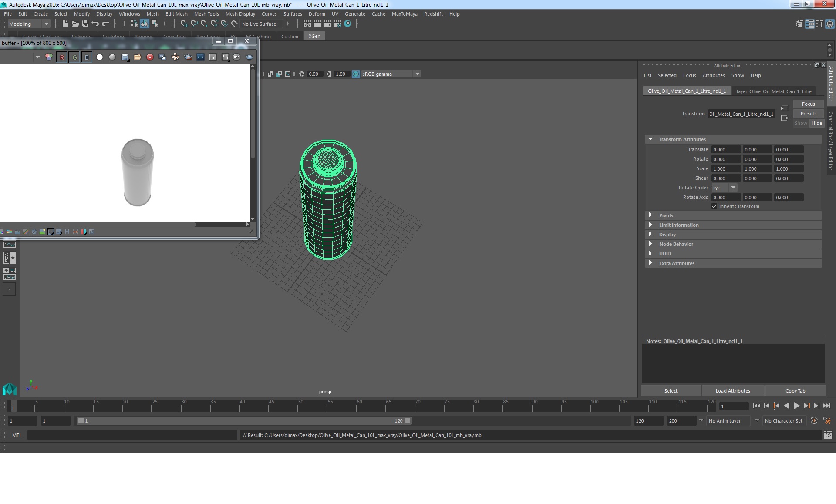The image size is (836, 504).
Task: Toggle green channel in frame buffer
Action: click(74, 57)
